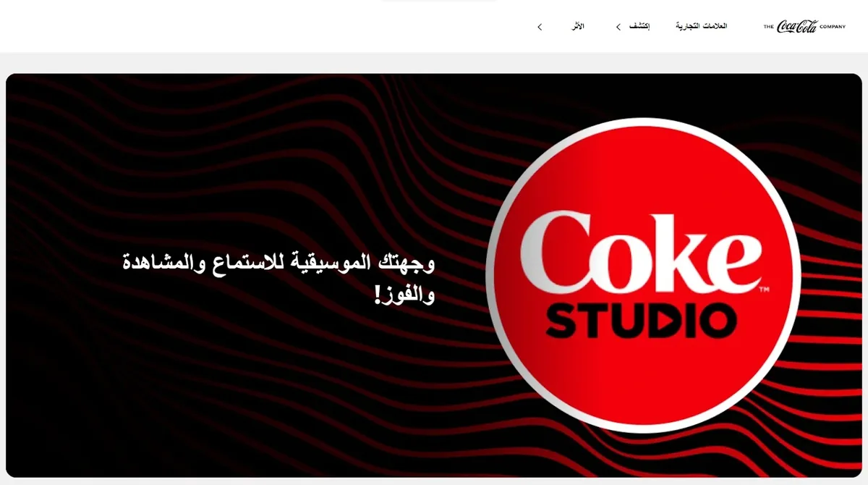Select the إكتشف navigation label
This screenshot has height=485, width=868.
tap(639, 27)
